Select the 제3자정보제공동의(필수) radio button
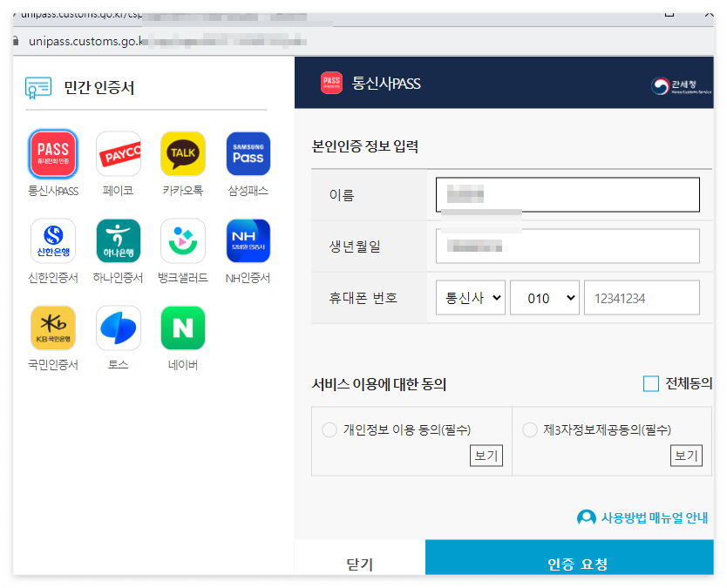 [529, 429]
